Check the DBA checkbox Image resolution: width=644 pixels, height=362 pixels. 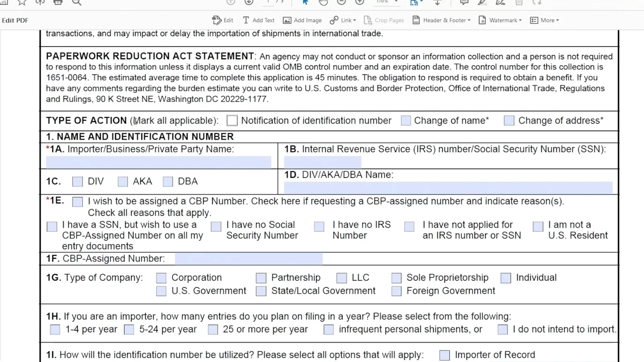pos(168,182)
